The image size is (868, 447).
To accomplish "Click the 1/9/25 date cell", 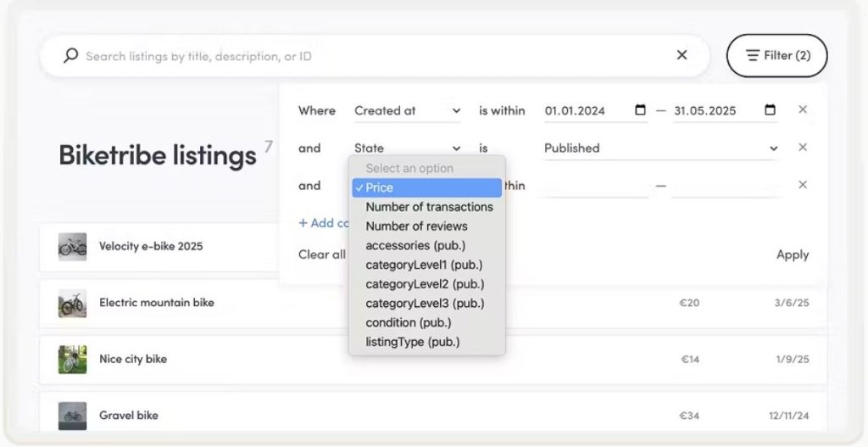I will coord(793,360).
